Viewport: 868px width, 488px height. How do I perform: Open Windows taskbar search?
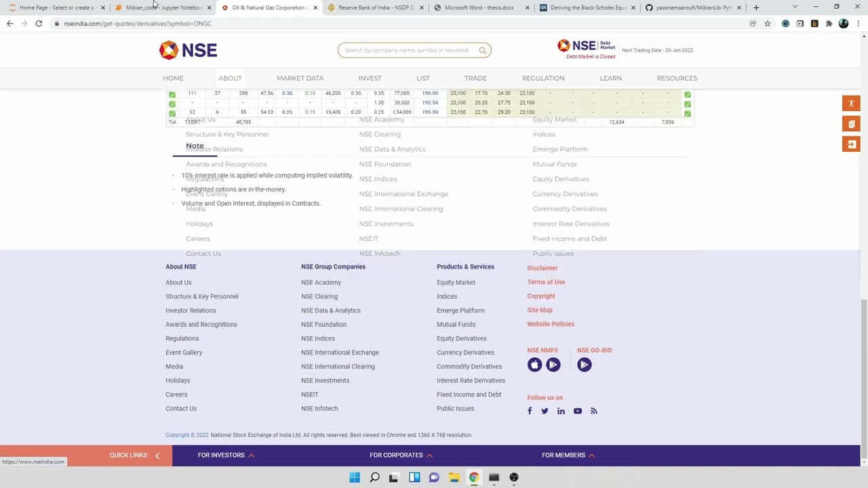tap(374, 477)
